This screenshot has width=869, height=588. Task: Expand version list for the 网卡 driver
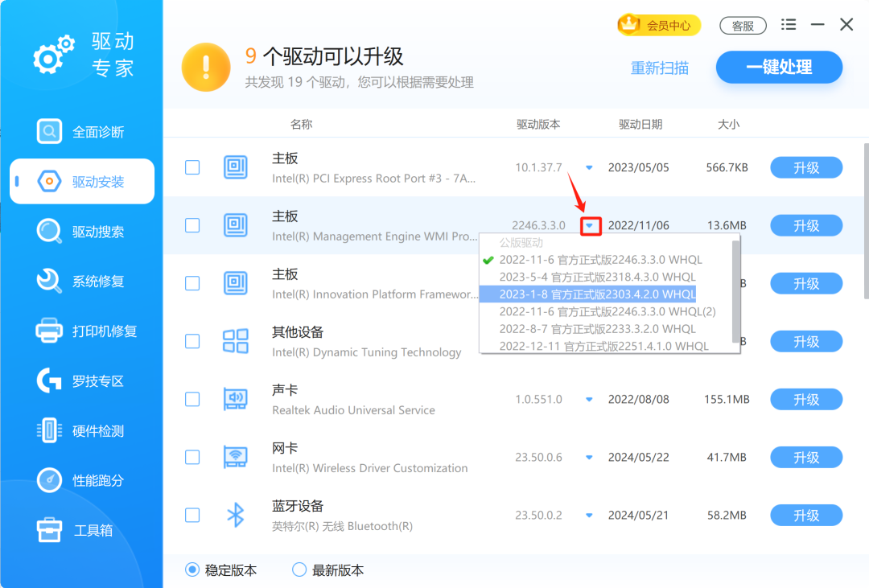click(589, 457)
